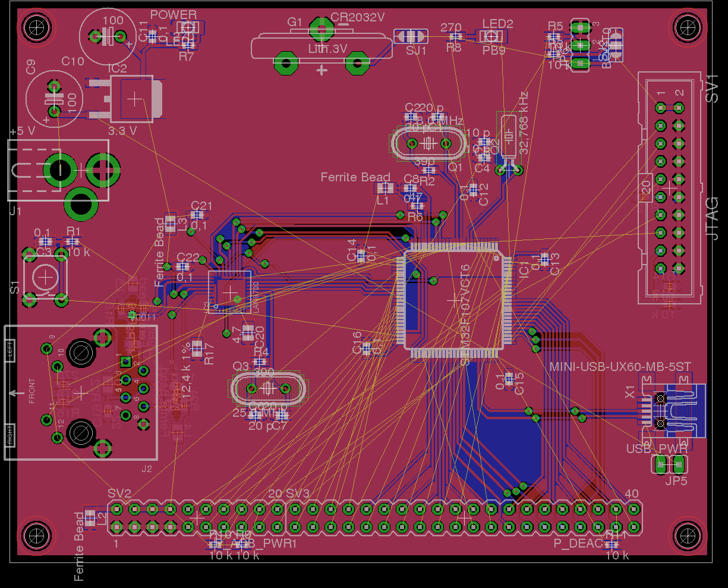The height and width of the screenshot is (588, 728).
Task: Click the SV1 header label
Action: pos(711,88)
